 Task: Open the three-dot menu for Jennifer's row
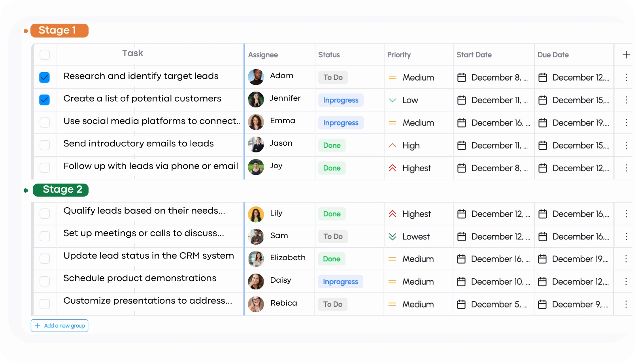coord(627,100)
